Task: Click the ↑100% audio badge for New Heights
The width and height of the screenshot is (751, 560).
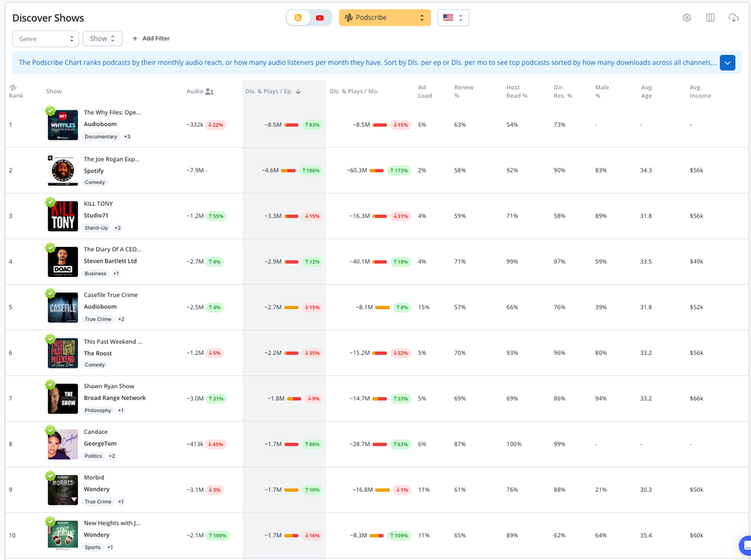Action: coord(218,535)
